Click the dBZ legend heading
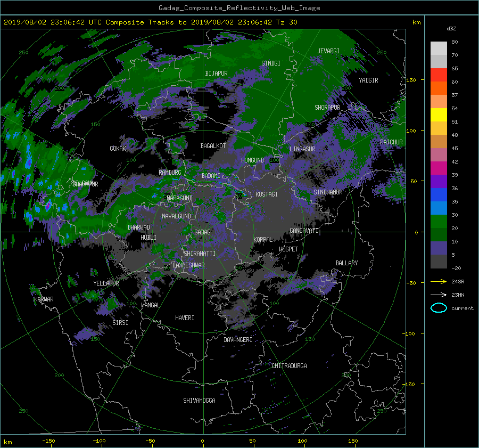This screenshot has height=448, width=479. pos(451,28)
